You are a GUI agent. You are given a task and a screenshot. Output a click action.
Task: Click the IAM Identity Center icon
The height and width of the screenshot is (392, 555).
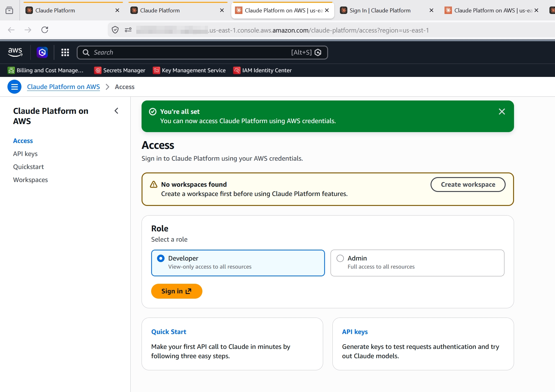[x=237, y=70]
